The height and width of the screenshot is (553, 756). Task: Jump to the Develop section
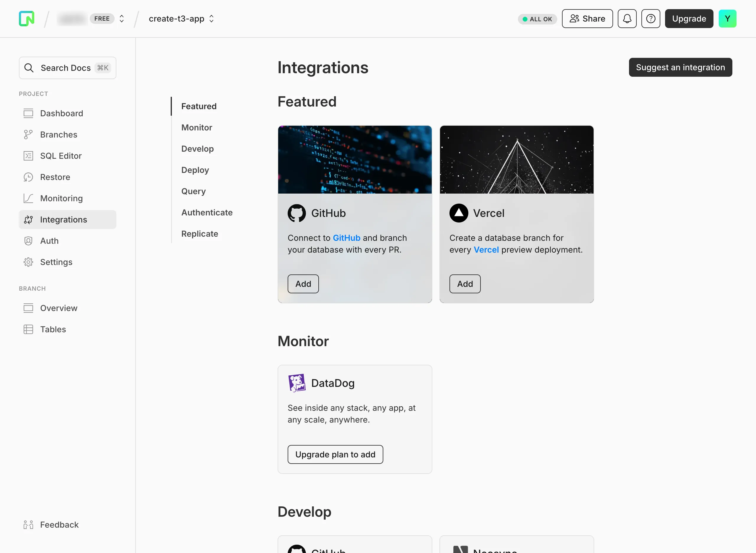pos(198,149)
